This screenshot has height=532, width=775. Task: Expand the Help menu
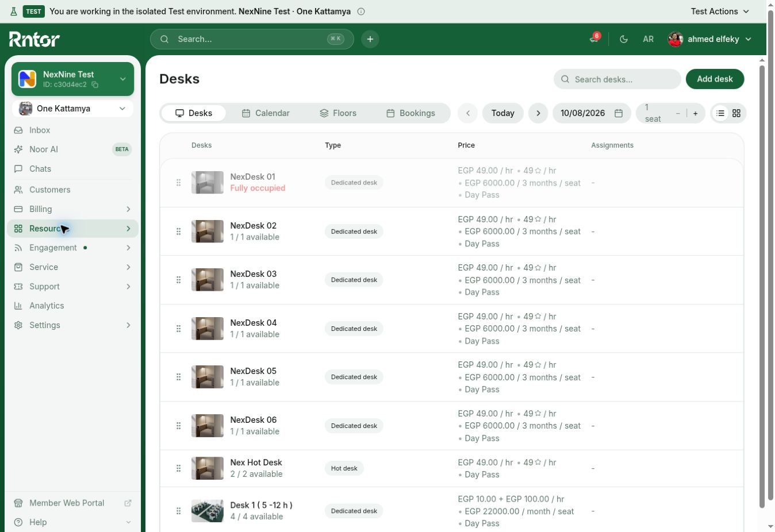(72, 522)
